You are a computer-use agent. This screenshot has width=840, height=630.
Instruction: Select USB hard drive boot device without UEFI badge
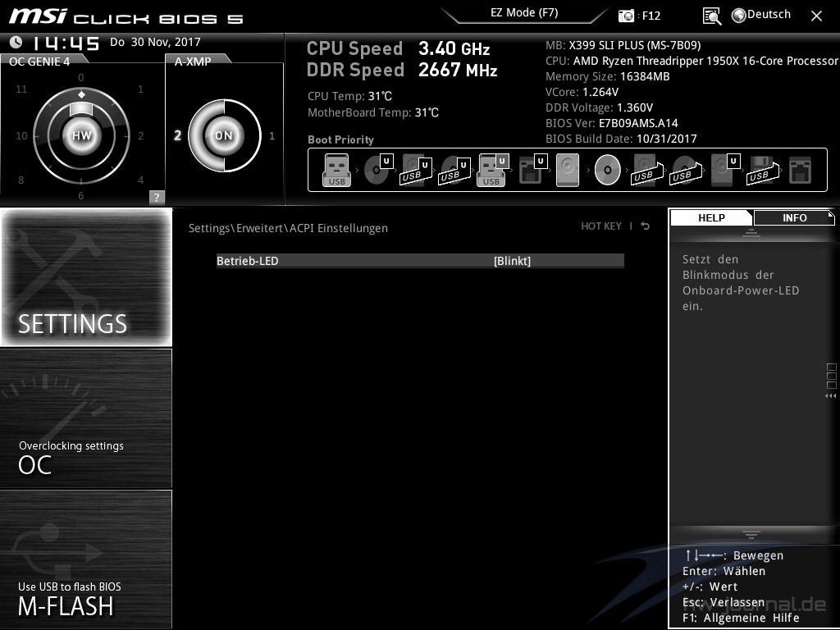(647, 171)
